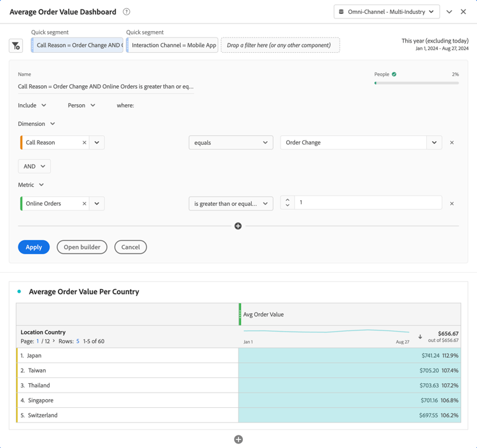The width and height of the screenshot is (477, 448).
Task: Click the sort descending arrow icon
Action: pos(420,337)
